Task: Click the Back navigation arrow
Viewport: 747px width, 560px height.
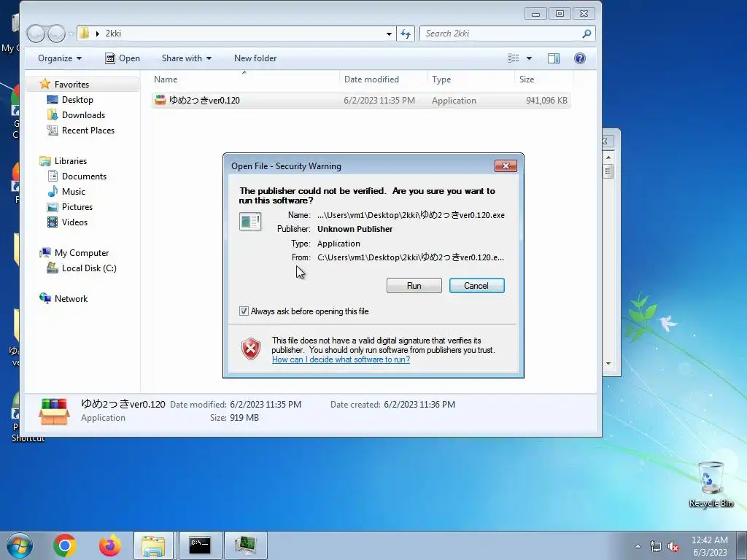Action: click(x=36, y=34)
